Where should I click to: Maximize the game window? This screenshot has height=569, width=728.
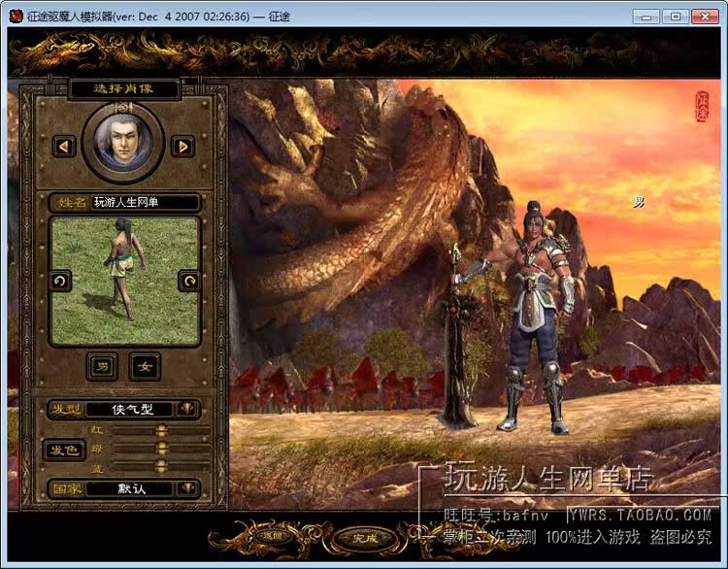(x=676, y=17)
